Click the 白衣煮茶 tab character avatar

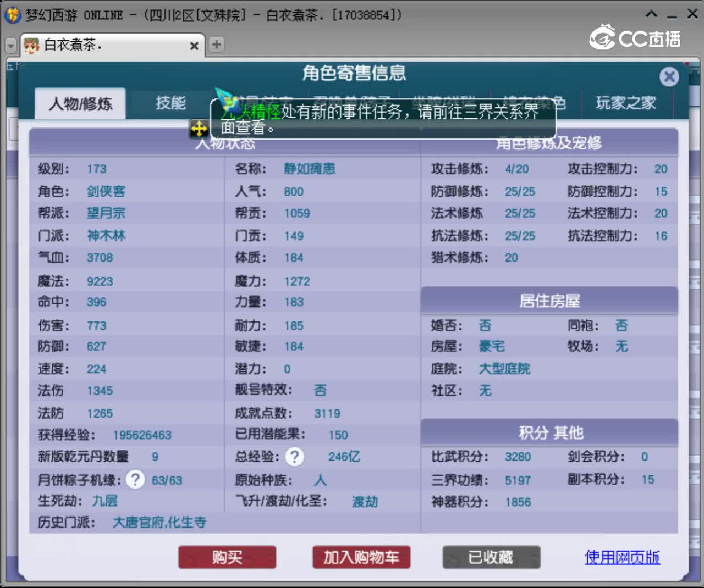[x=32, y=46]
